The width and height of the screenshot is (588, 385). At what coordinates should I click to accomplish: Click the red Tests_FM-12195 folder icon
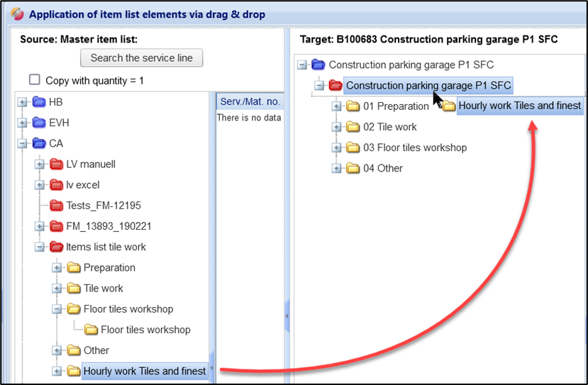56,206
